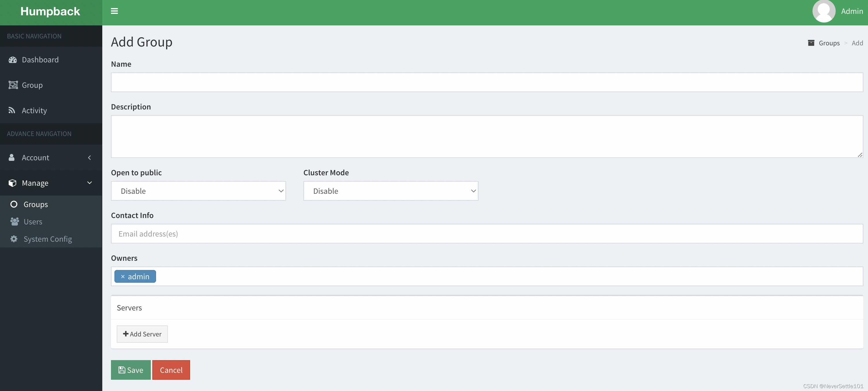Click the System Config navigation icon
This screenshot has width=868, height=391.
point(13,239)
